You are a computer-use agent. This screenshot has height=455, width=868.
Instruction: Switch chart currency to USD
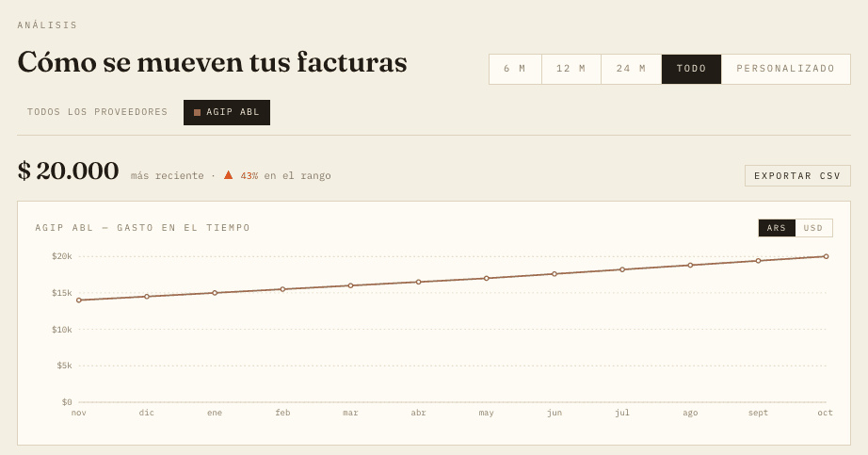[x=813, y=228]
